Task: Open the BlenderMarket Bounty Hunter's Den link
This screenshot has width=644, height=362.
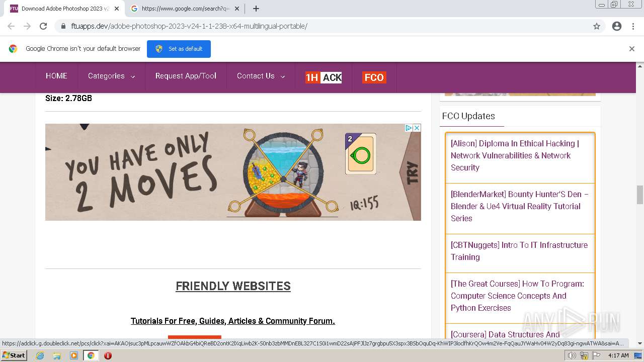Action: click(x=520, y=206)
